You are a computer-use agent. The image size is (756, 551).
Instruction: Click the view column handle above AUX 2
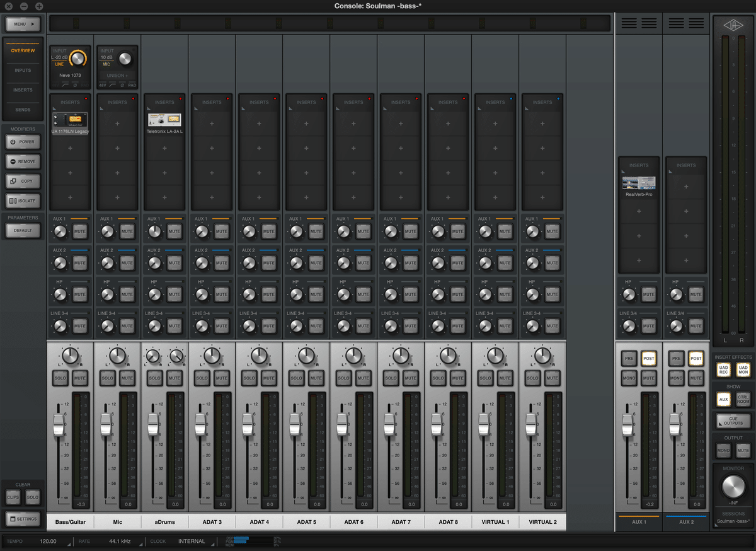tap(686, 23)
